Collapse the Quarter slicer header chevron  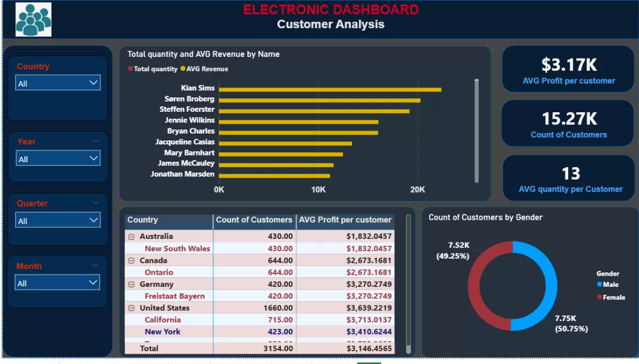tap(96, 203)
